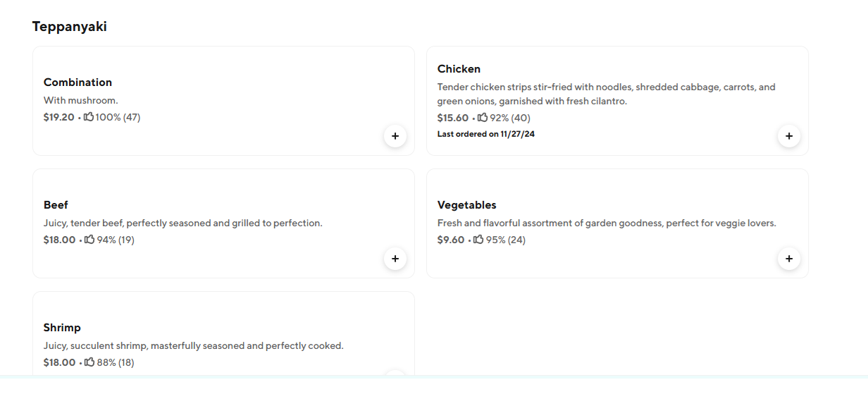Add Beef teppanyaki using plus icon
Image resolution: width=868 pixels, height=406 pixels.
point(395,259)
